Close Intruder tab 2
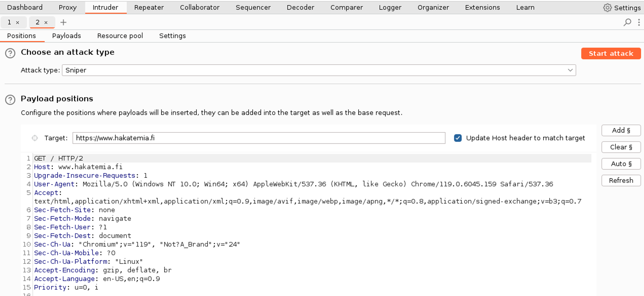The image size is (644, 296). [46, 22]
